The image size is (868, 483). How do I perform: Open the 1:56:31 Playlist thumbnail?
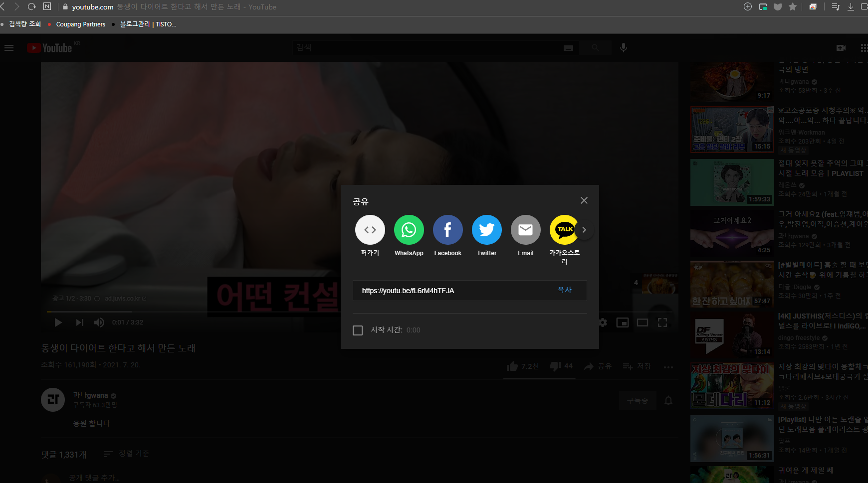(x=732, y=439)
